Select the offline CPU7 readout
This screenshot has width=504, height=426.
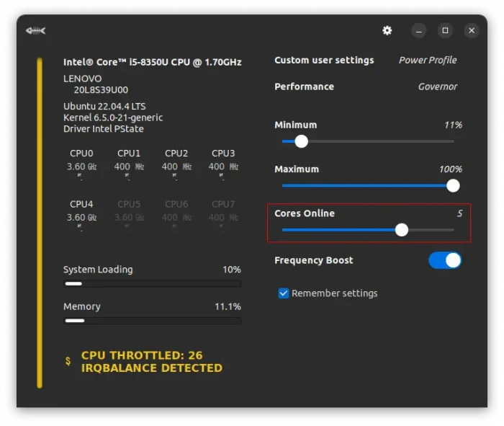point(222,217)
